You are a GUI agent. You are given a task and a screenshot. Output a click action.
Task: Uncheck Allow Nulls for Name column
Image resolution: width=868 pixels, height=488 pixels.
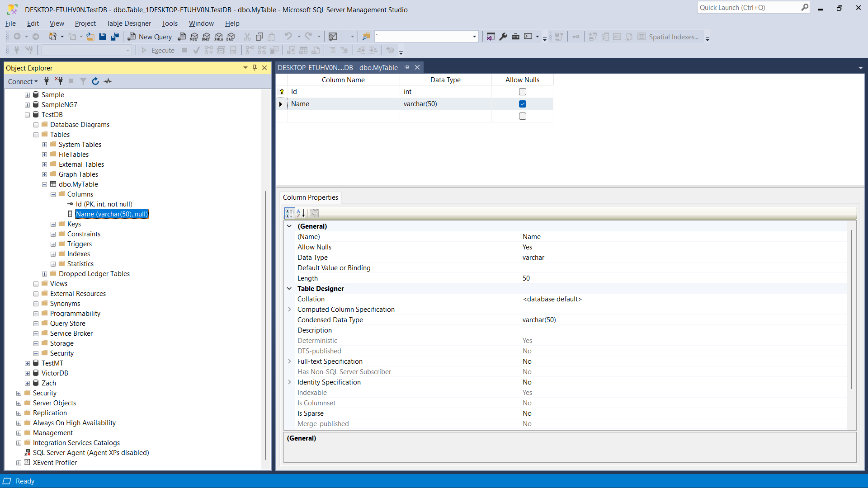tap(523, 104)
